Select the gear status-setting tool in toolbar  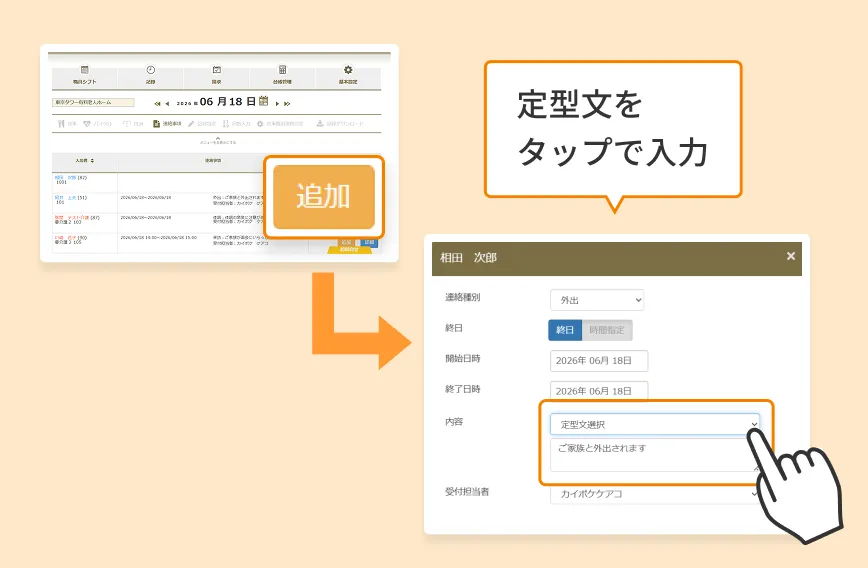280,123
